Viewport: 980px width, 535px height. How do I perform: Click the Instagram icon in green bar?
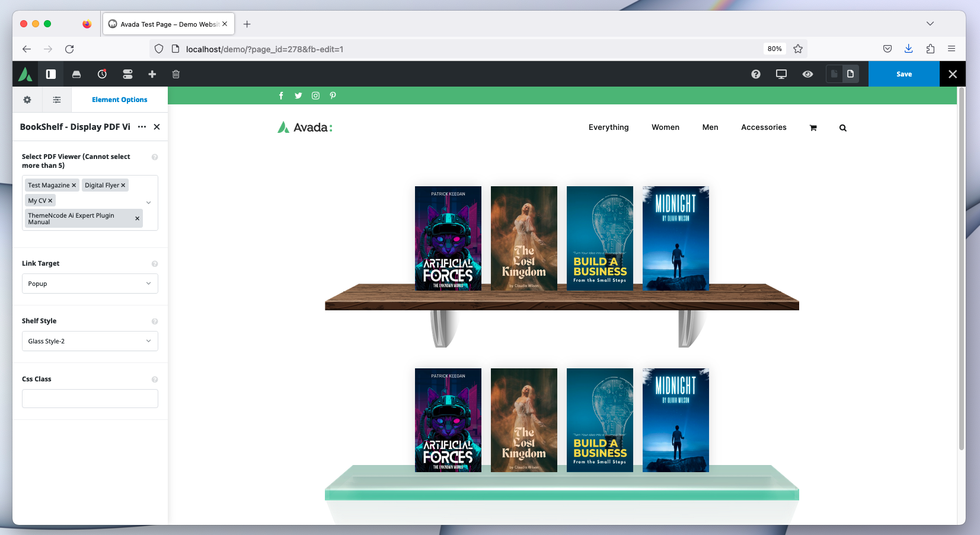315,95
